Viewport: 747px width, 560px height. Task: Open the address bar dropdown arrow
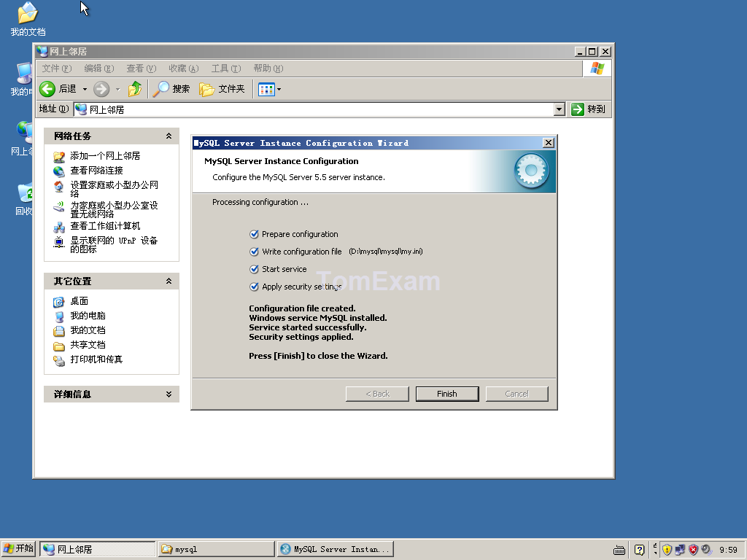click(x=560, y=109)
